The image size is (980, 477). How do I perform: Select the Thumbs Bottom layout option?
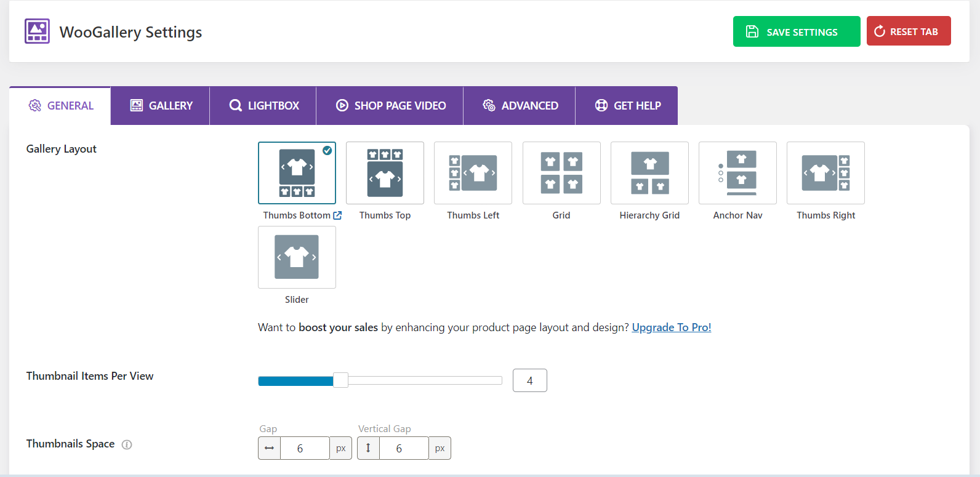tap(297, 173)
